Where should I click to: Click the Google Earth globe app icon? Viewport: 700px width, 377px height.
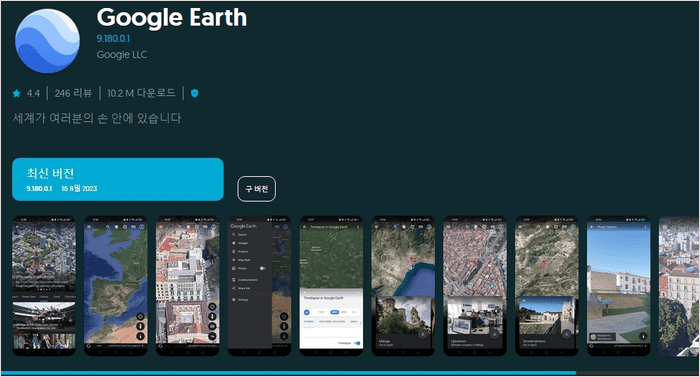(47, 41)
